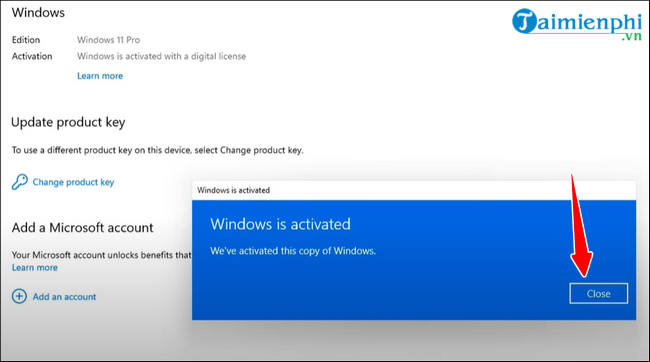Screen dimensions: 650x362
Task: Click 'Your Microsoft account unlocks benefits' text
Action: coord(102,255)
